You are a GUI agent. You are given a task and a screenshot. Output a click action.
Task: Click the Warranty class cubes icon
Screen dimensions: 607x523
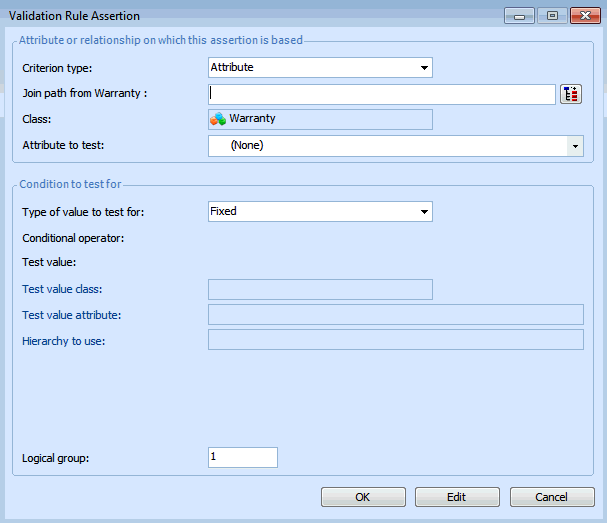coord(218,119)
